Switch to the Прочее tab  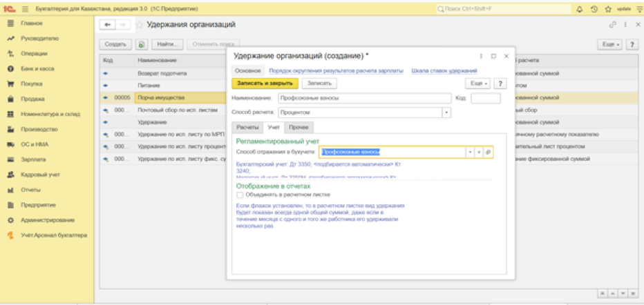tap(299, 128)
